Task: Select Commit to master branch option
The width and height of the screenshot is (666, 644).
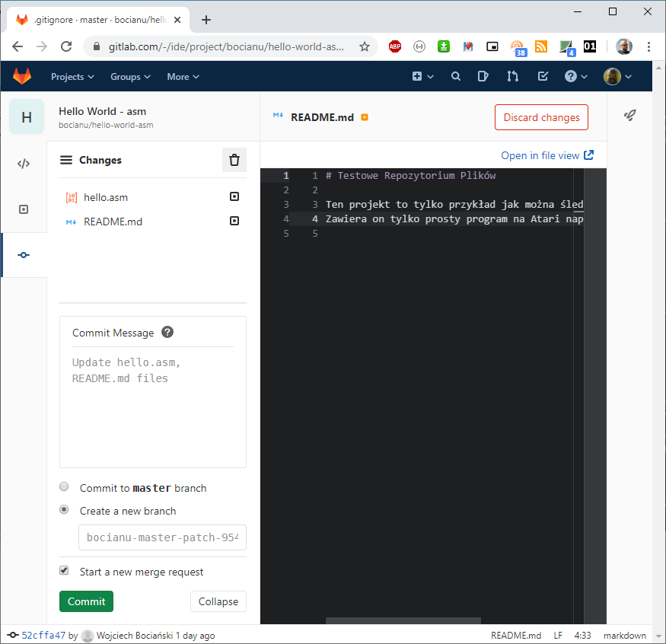Action: [64, 486]
